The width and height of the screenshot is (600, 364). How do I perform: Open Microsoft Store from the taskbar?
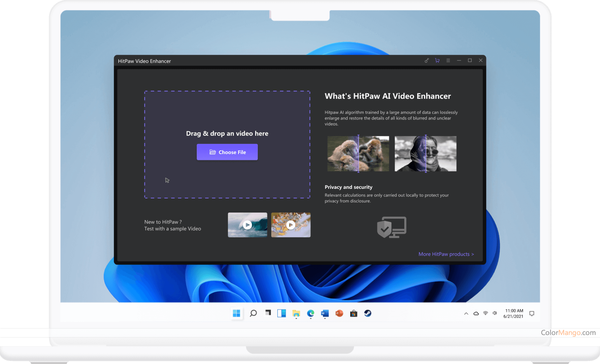[x=353, y=313]
